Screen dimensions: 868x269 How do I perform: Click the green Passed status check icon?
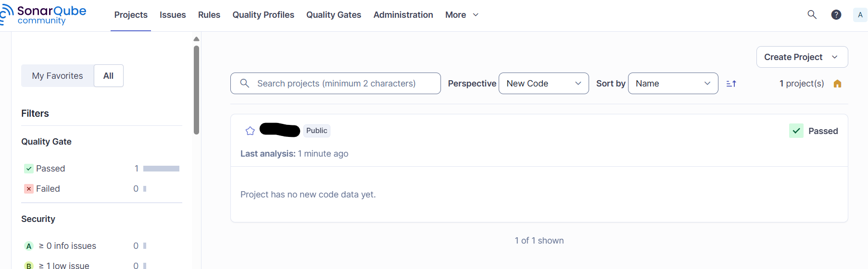796,131
